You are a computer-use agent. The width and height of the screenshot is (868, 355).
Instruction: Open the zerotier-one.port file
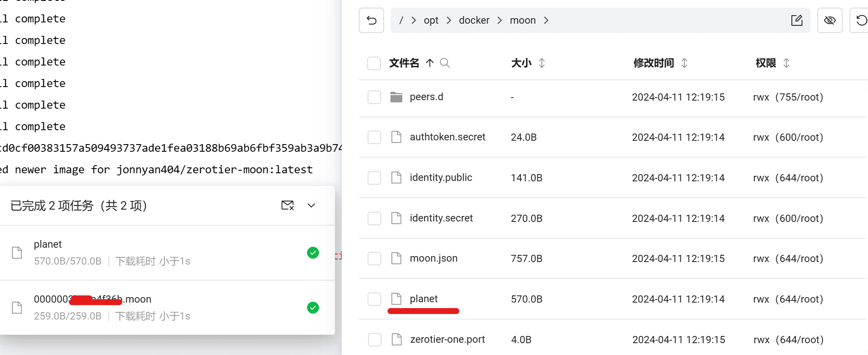tap(447, 339)
